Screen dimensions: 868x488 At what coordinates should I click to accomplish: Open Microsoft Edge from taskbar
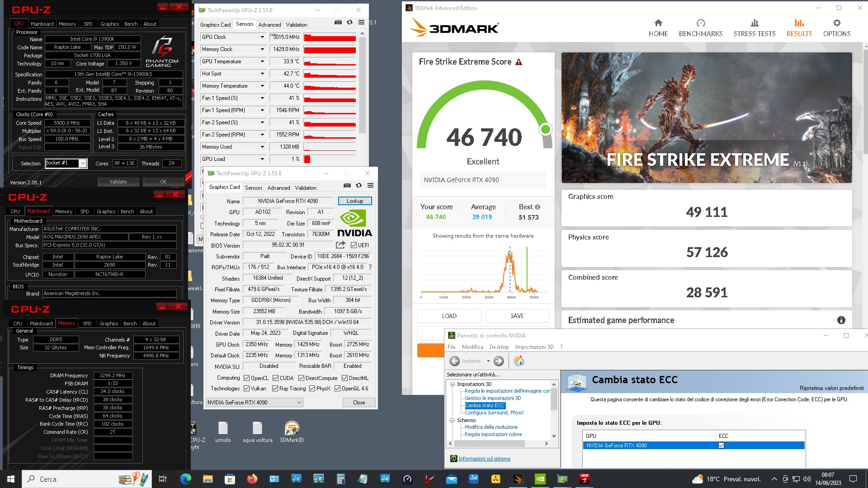(185, 479)
